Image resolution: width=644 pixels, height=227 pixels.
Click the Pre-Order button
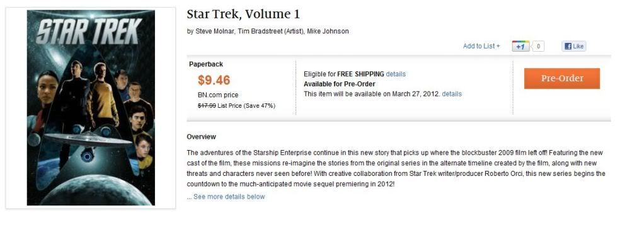point(562,79)
